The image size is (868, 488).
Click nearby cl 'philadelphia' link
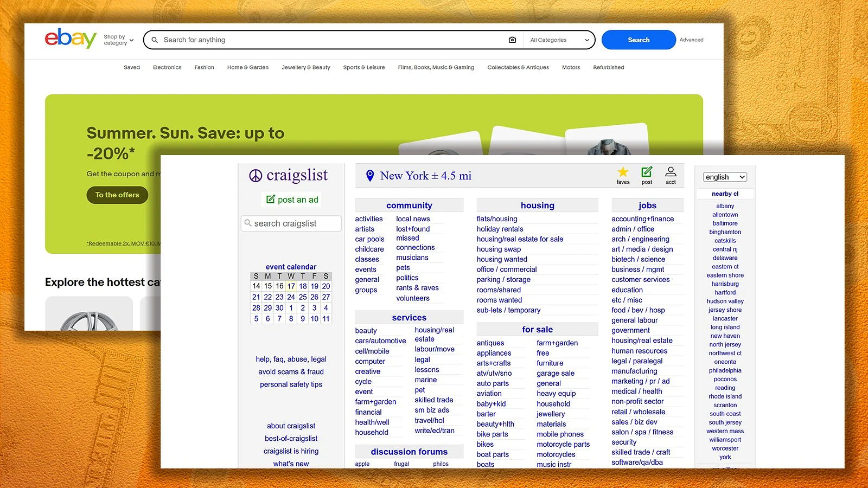click(725, 371)
